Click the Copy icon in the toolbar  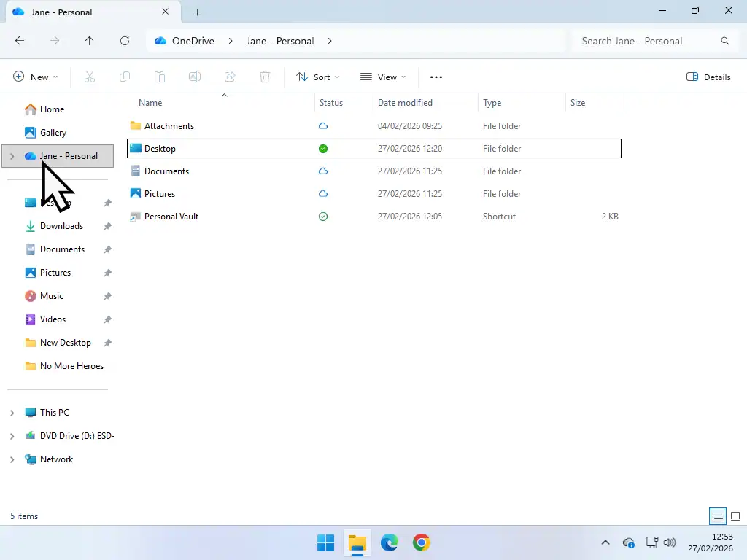(x=125, y=77)
